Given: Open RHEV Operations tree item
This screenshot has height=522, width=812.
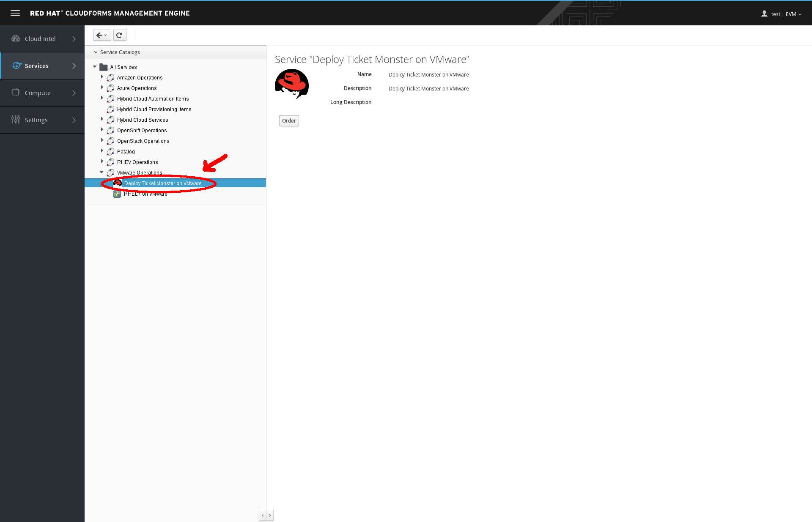Looking at the screenshot, I should click(x=137, y=162).
